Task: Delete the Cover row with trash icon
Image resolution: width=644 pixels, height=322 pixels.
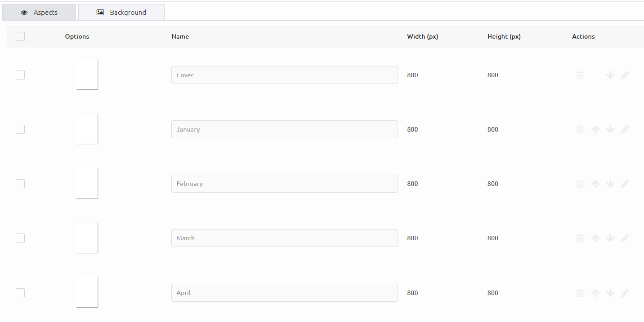Action: [580, 75]
